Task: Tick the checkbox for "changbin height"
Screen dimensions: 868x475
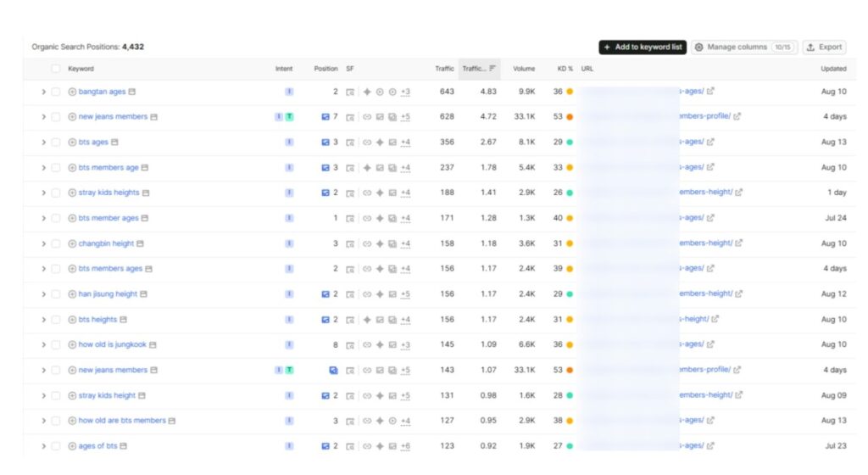Action: click(55, 243)
